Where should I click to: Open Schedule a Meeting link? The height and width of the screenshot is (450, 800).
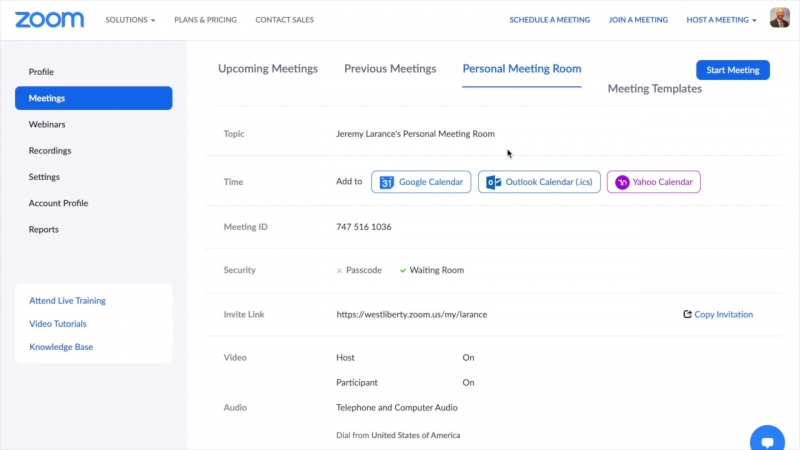(549, 20)
